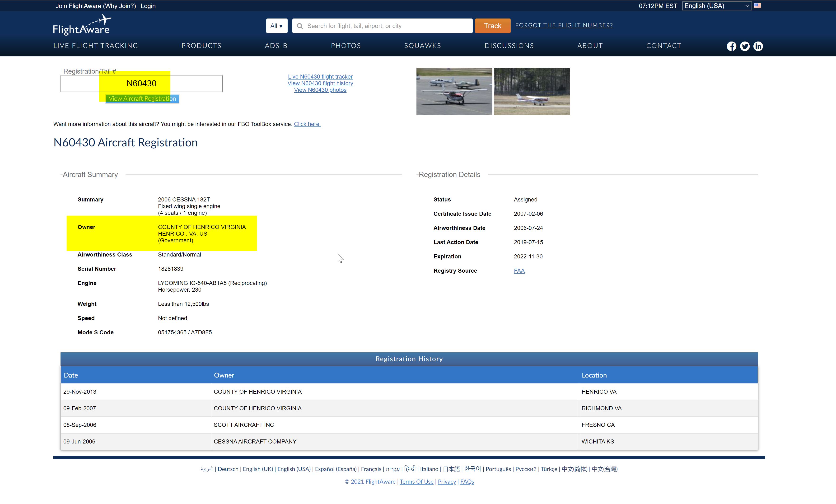Click the FlightAware logo
This screenshot has width=836, height=504.
82,25
